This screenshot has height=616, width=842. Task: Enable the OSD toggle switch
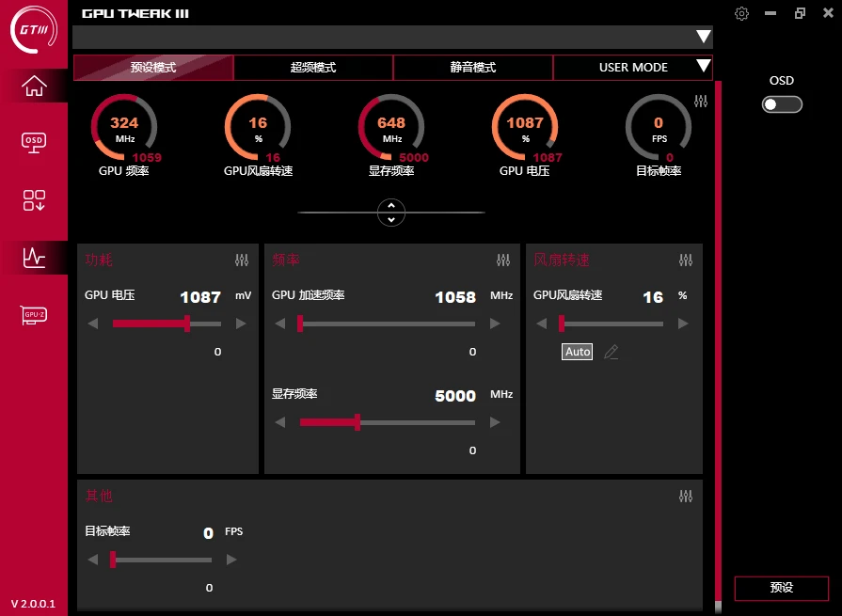point(782,104)
